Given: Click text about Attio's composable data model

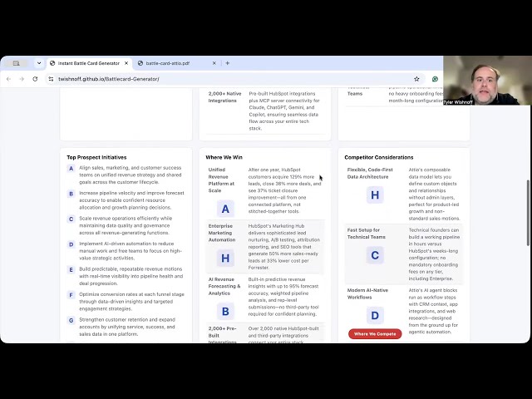Looking at the screenshot, I should tap(434, 194).
